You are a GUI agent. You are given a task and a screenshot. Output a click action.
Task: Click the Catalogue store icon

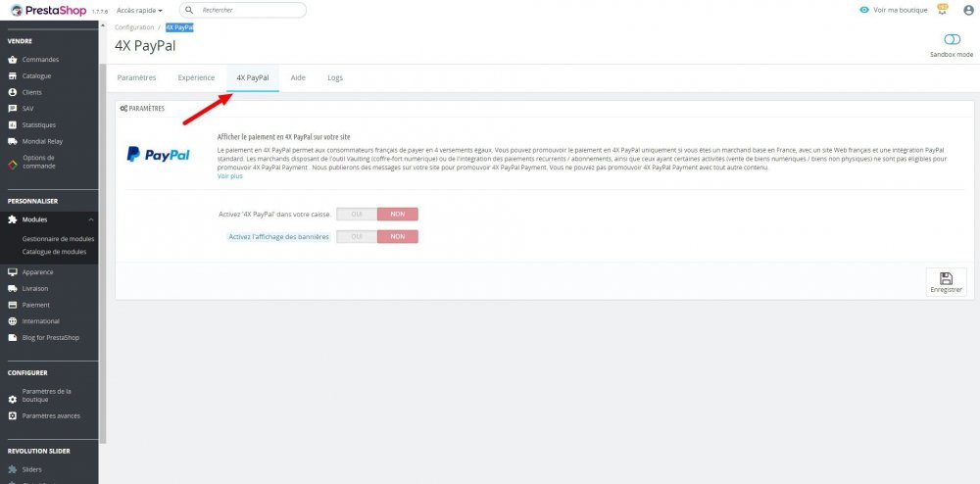[12, 76]
